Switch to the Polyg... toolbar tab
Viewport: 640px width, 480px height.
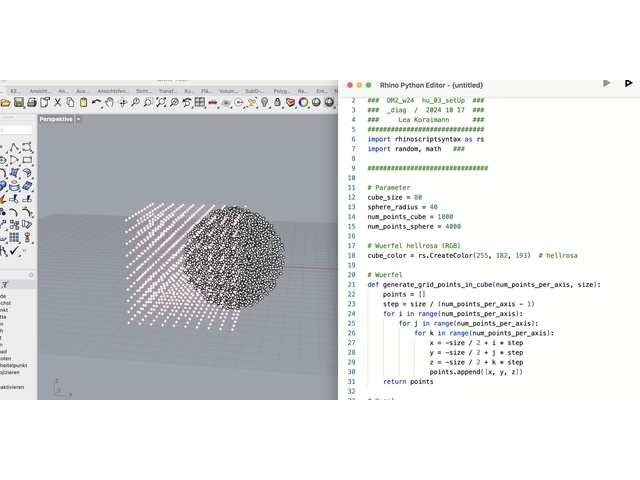282,91
